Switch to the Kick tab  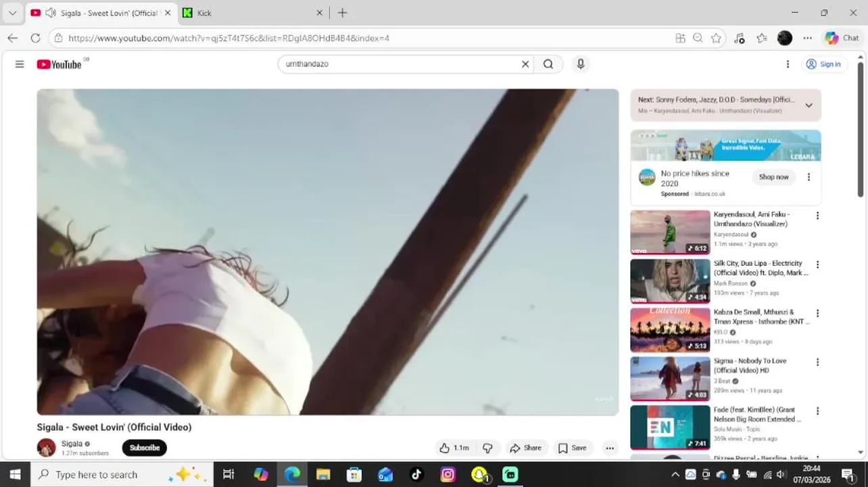pos(254,13)
